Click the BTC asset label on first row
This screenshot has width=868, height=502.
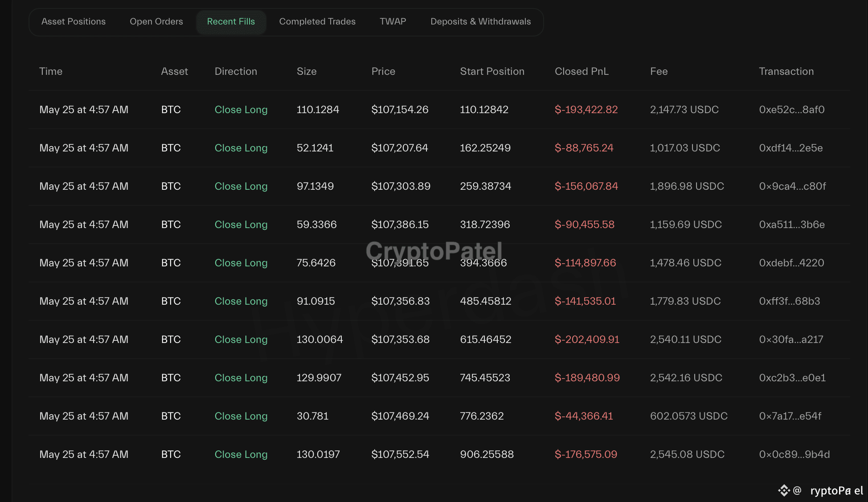(171, 110)
